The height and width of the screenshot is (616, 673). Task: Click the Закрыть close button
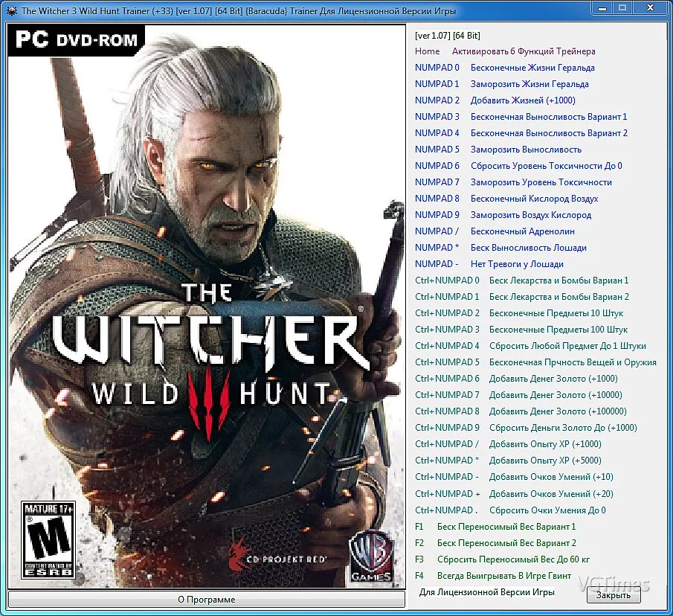614,595
